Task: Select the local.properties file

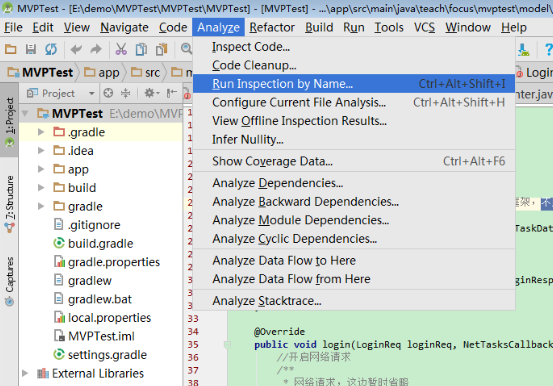Action: pos(102,318)
